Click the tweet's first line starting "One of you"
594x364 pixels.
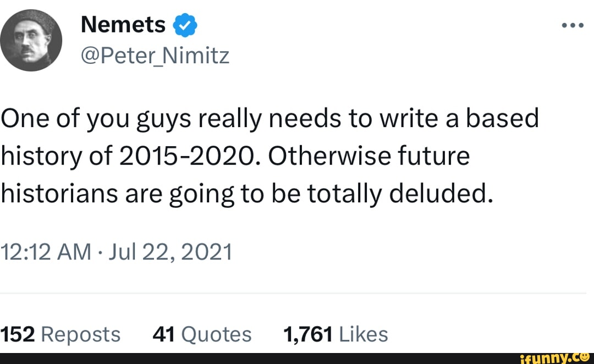[x=269, y=118]
